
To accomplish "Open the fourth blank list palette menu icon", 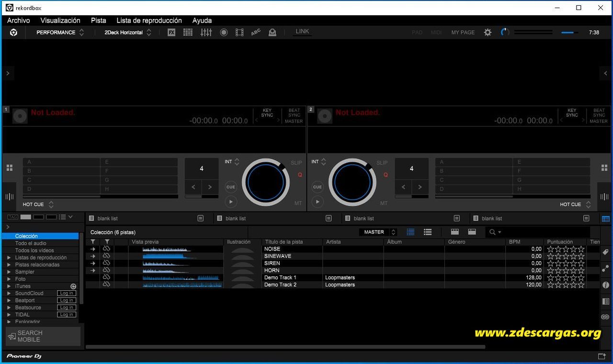I will click(586, 219).
